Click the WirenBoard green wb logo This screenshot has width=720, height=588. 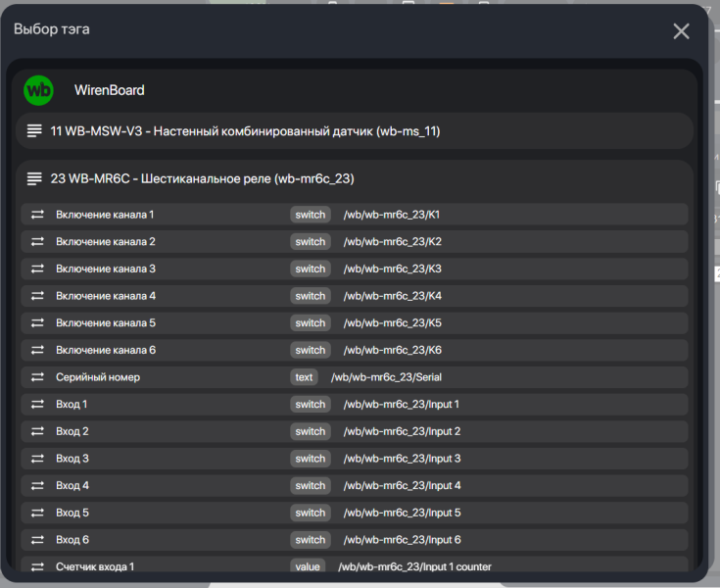pos(38,90)
